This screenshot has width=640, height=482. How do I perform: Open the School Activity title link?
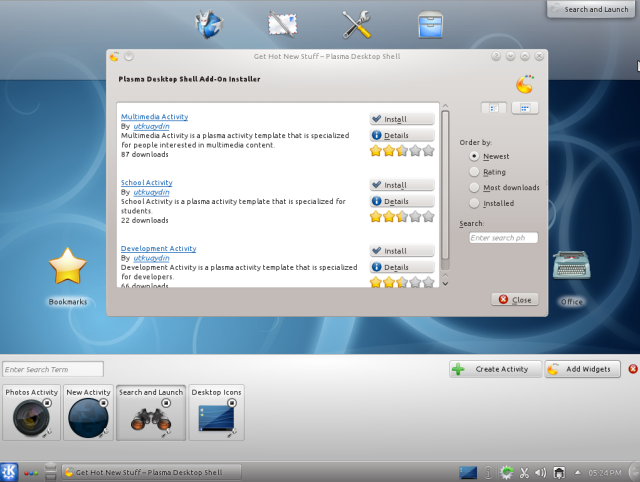[147, 182]
